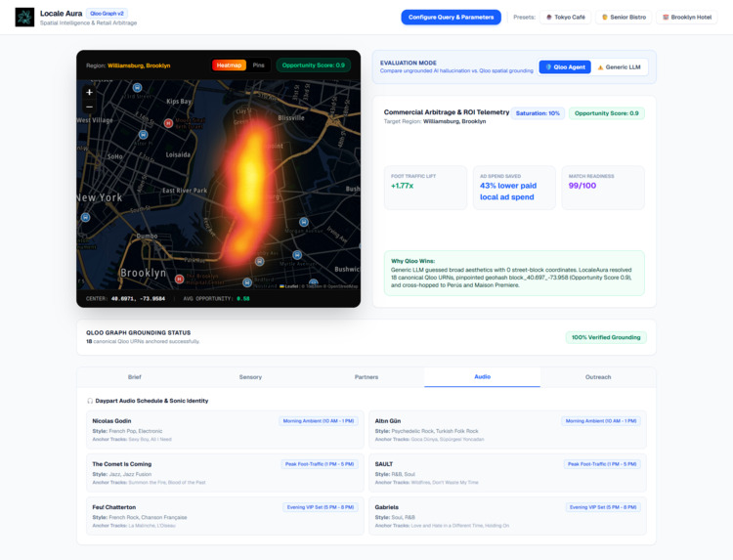Click the Mount Sinai Beth Israel hospital marker
This screenshot has width=733, height=560.
coord(168,123)
